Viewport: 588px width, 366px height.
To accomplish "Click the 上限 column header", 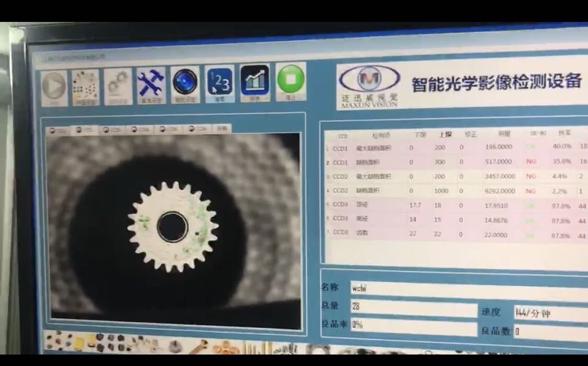I will (x=444, y=135).
